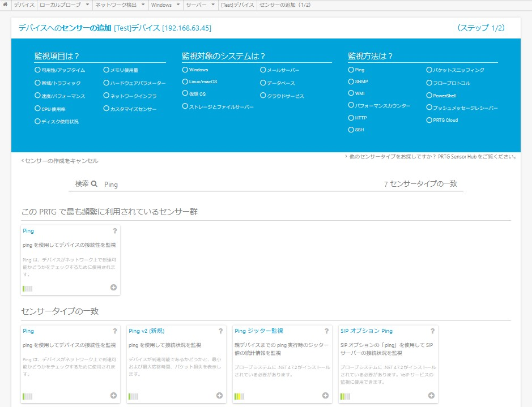
Task: Open the ネットワーク検出 breadcrumb item
Action: pyautogui.click(x=116, y=5)
